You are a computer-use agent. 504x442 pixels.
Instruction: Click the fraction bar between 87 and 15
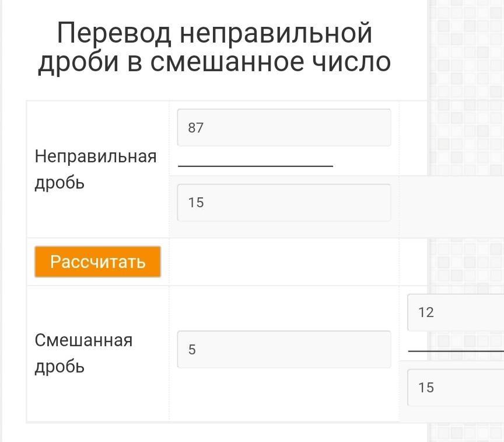(255, 166)
